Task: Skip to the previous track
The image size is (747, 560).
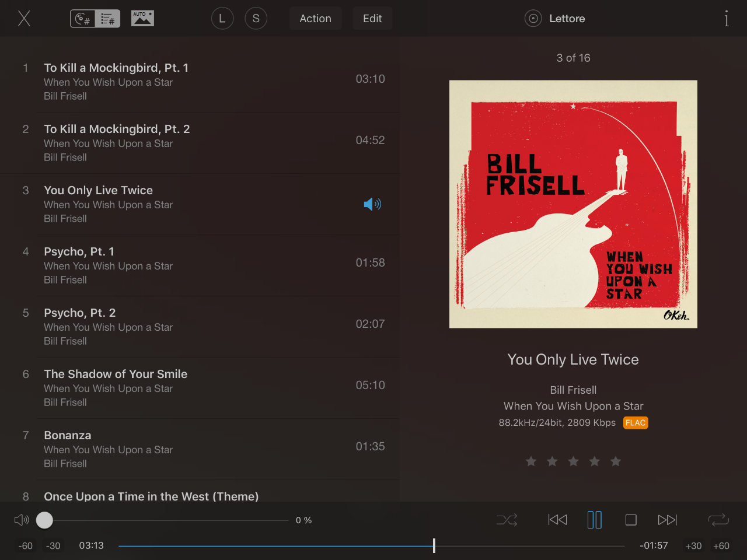Action: click(557, 520)
